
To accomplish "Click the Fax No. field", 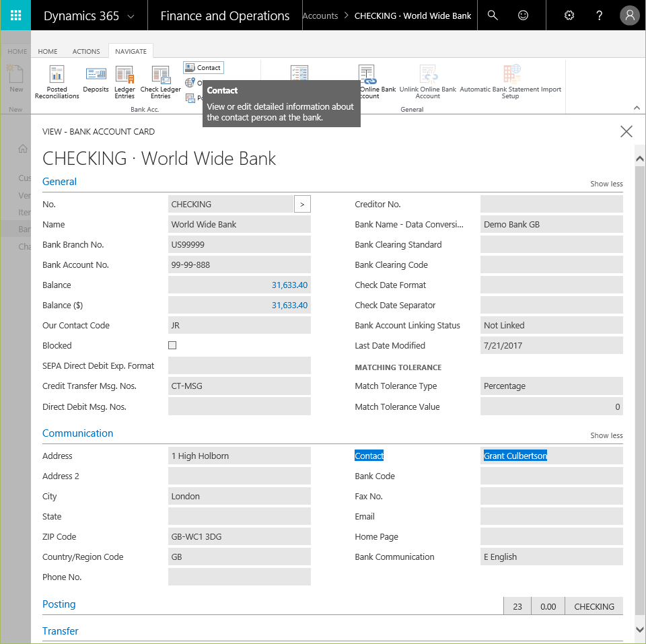I will 552,496.
